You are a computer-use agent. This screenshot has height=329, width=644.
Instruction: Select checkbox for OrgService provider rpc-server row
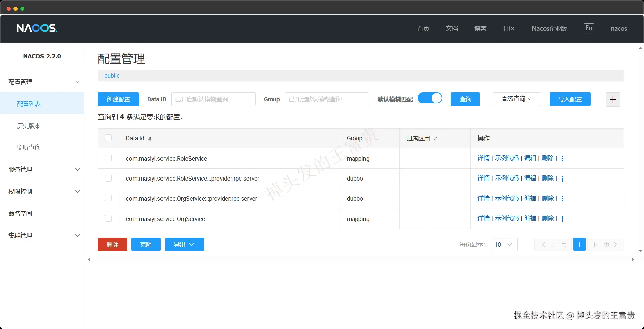click(x=108, y=198)
